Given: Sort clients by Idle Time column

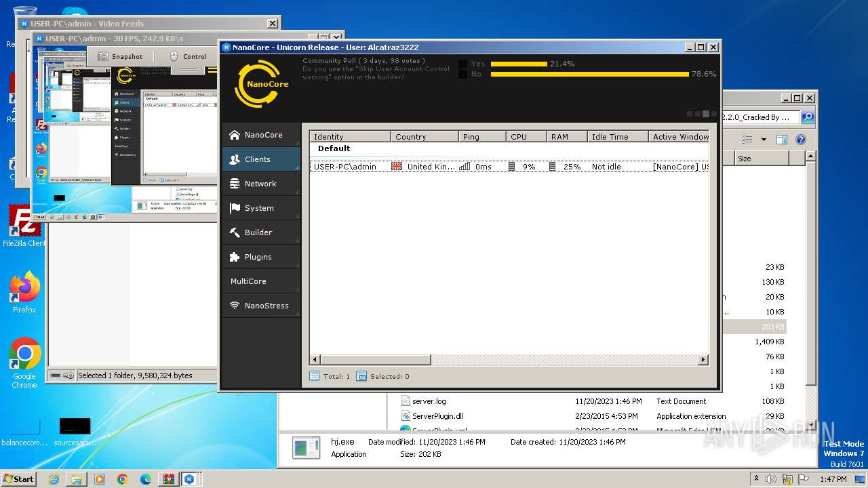Looking at the screenshot, I should click(618, 137).
